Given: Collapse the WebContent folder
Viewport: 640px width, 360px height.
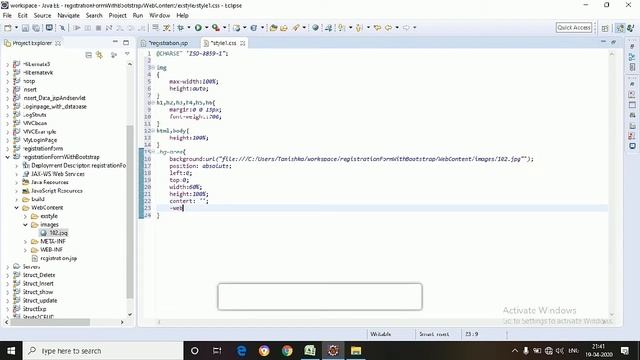Looking at the screenshot, I should (x=17, y=207).
